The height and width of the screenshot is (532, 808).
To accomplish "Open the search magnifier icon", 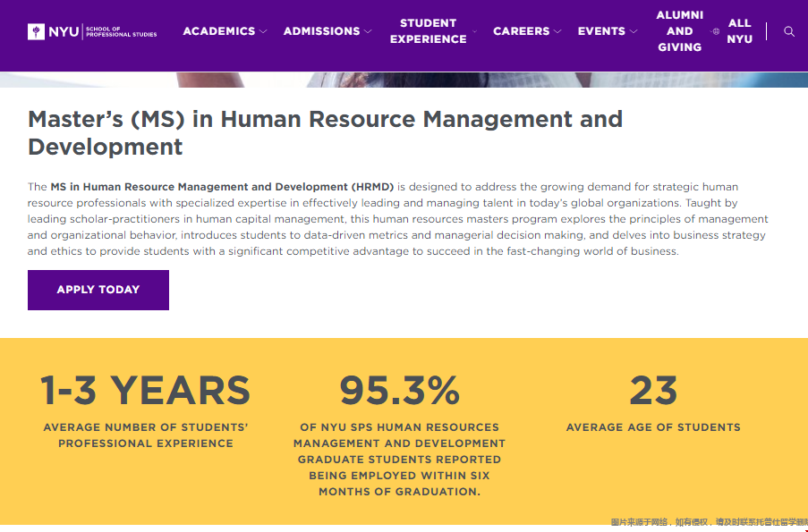I will point(789,31).
